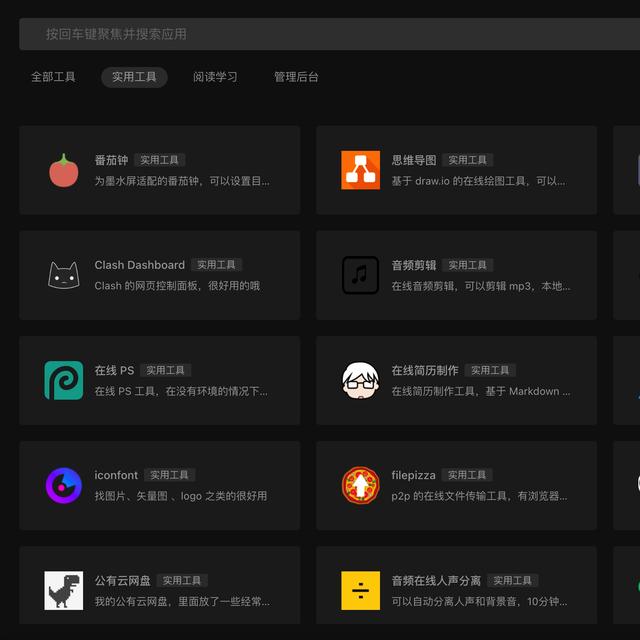Click description 我的公有云网盘，里面放了一些经常
The image size is (640, 640).
click(182, 601)
